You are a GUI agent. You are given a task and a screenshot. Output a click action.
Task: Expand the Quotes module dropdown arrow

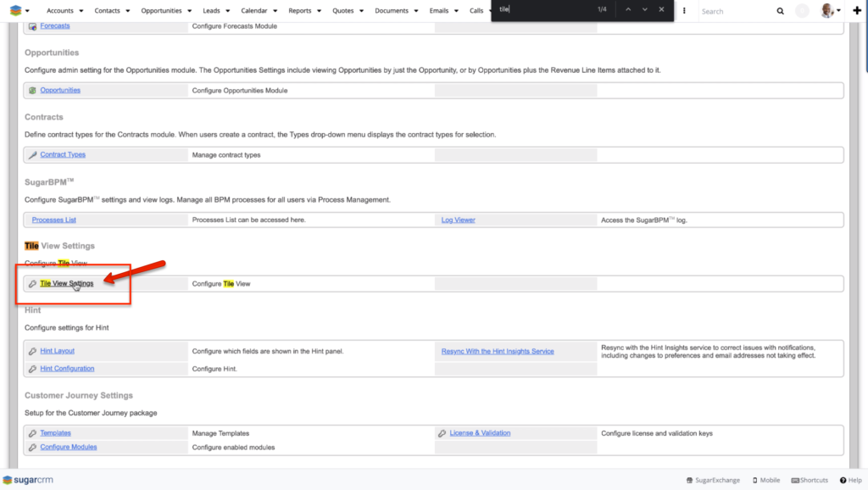click(361, 11)
